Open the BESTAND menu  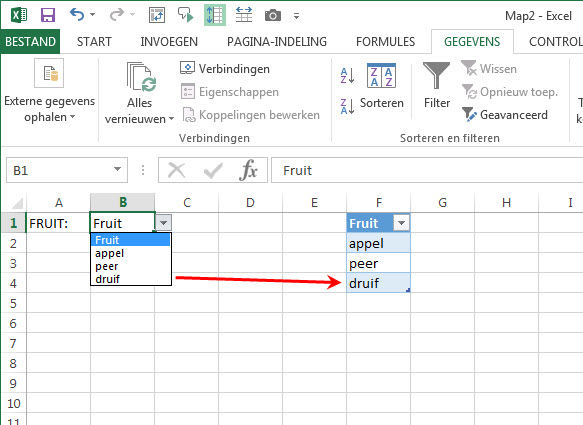pos(30,42)
